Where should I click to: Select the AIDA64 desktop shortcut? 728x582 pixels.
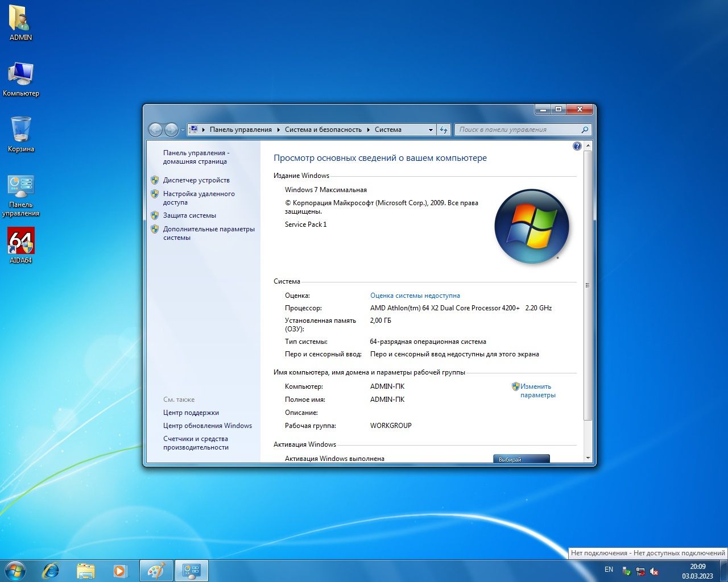click(x=21, y=246)
